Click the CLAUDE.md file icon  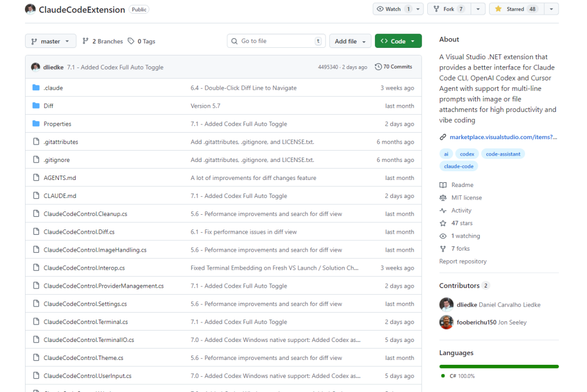click(36, 195)
